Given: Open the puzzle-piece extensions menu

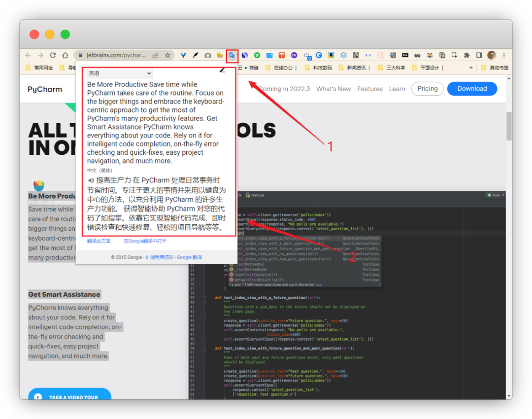Looking at the screenshot, I should pos(466,55).
